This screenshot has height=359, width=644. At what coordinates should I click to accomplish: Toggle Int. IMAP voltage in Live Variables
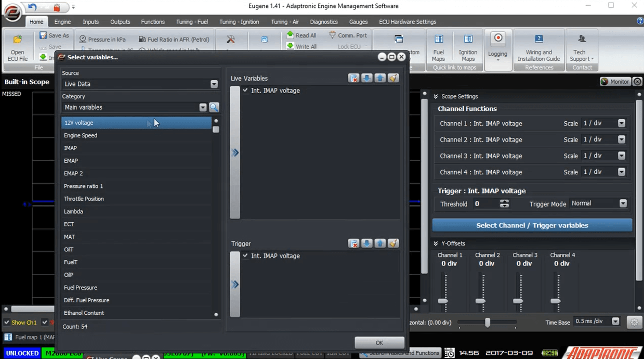pyautogui.click(x=245, y=91)
